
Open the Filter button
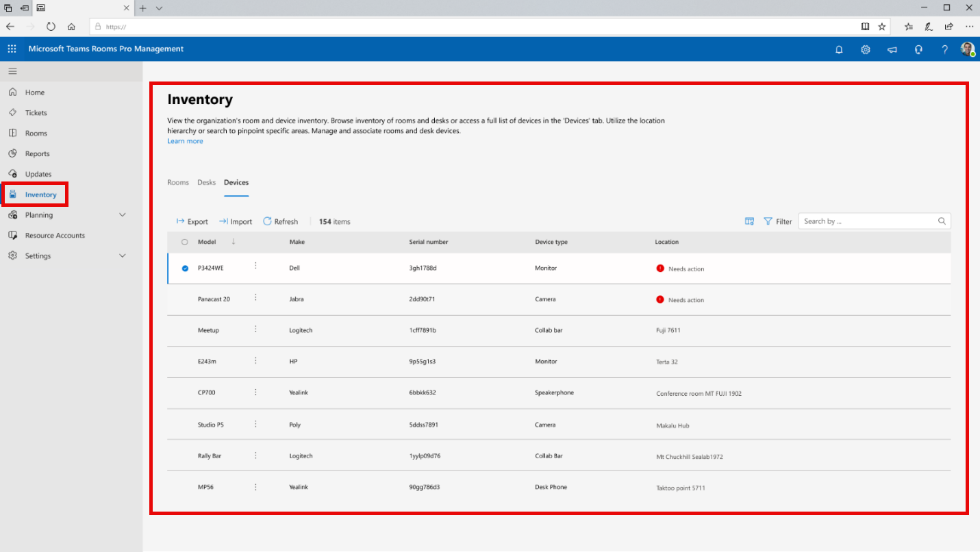[x=778, y=221]
